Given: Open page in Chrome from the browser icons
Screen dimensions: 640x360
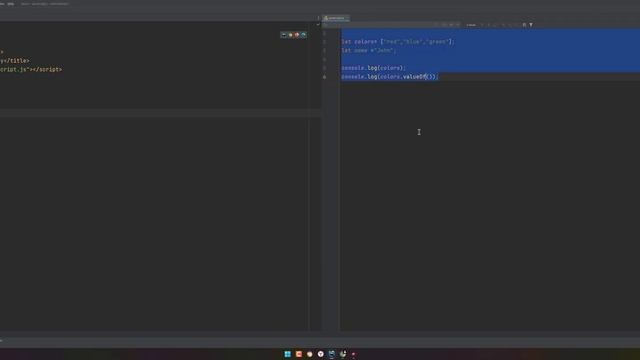Looking at the screenshot, I should pyautogui.click(x=290, y=35).
